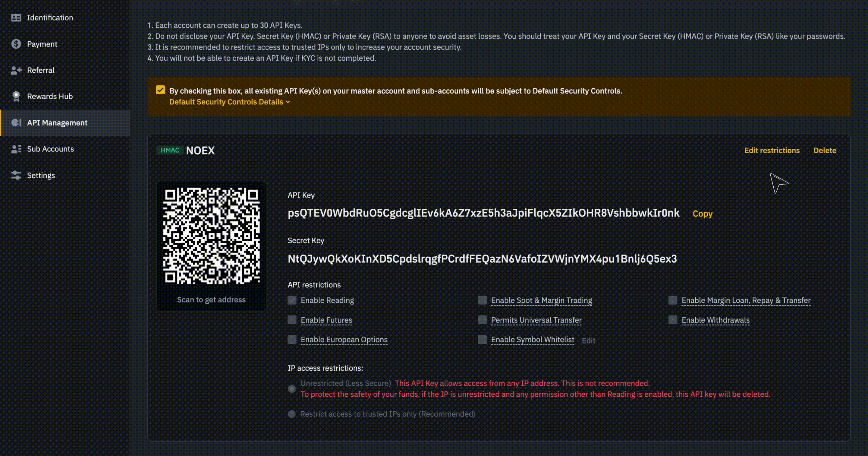Image resolution: width=868 pixels, height=456 pixels.
Task: Select Restrict access to trusted IPs radio
Action: 292,414
